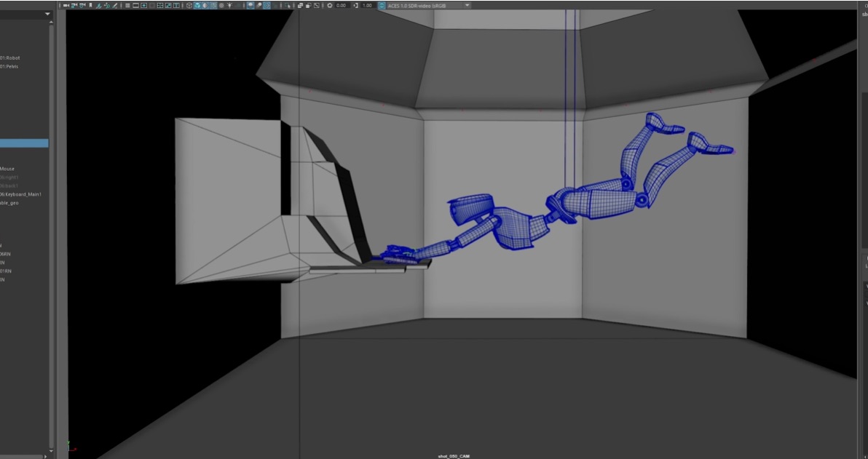The image size is (868, 459).
Task: Click the outliner scrollbar down arrow
Action: tap(51, 451)
